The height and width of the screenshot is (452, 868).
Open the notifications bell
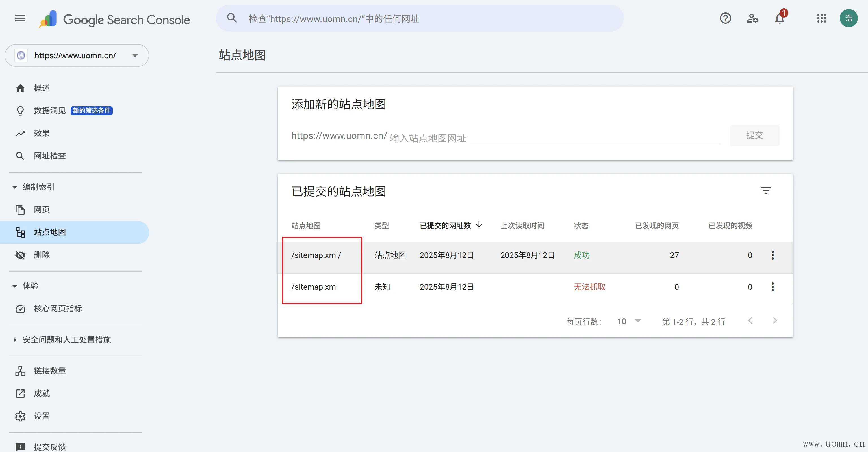(x=780, y=18)
